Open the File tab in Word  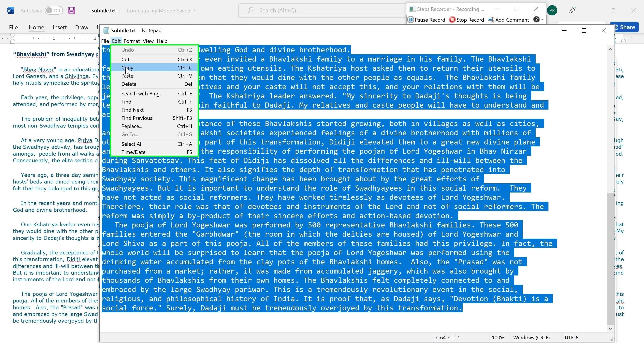(13, 27)
